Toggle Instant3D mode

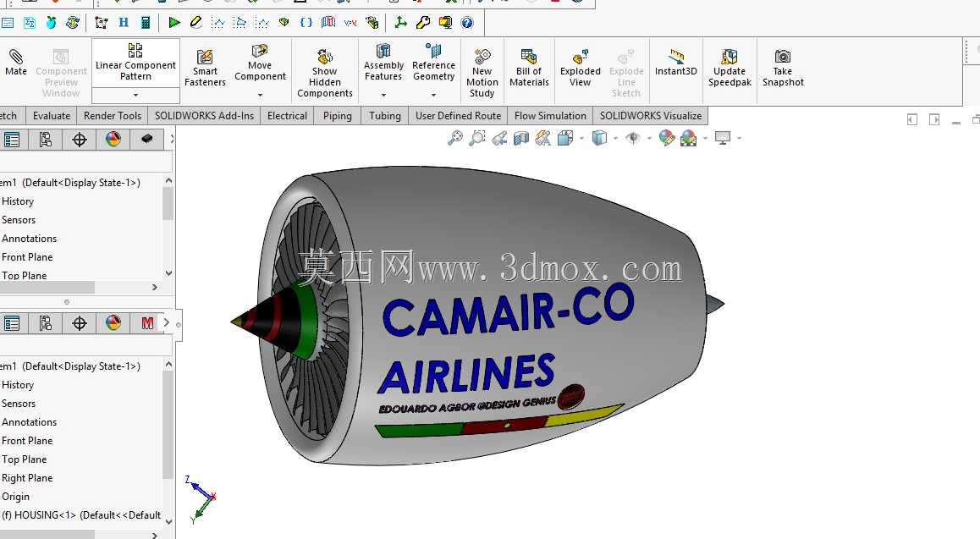675,63
